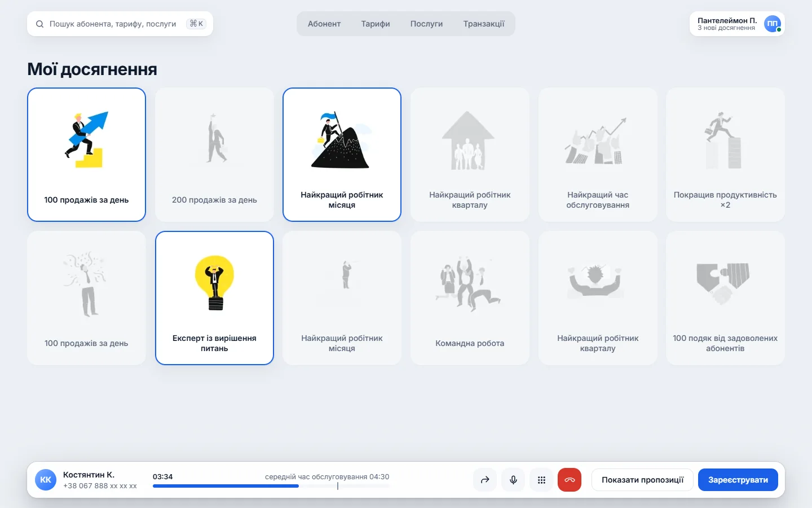Switch to the Абонент tab
The height and width of the screenshot is (508, 812).
click(x=324, y=24)
